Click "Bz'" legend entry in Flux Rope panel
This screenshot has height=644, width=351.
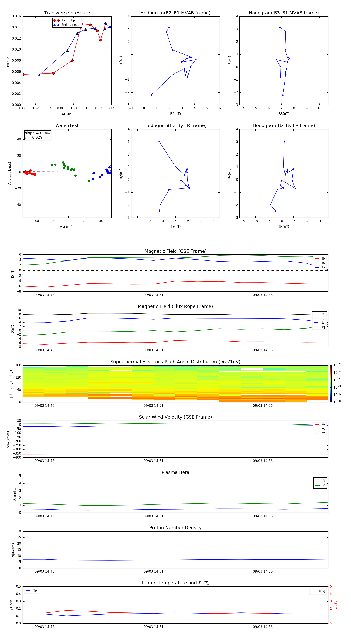point(320,323)
